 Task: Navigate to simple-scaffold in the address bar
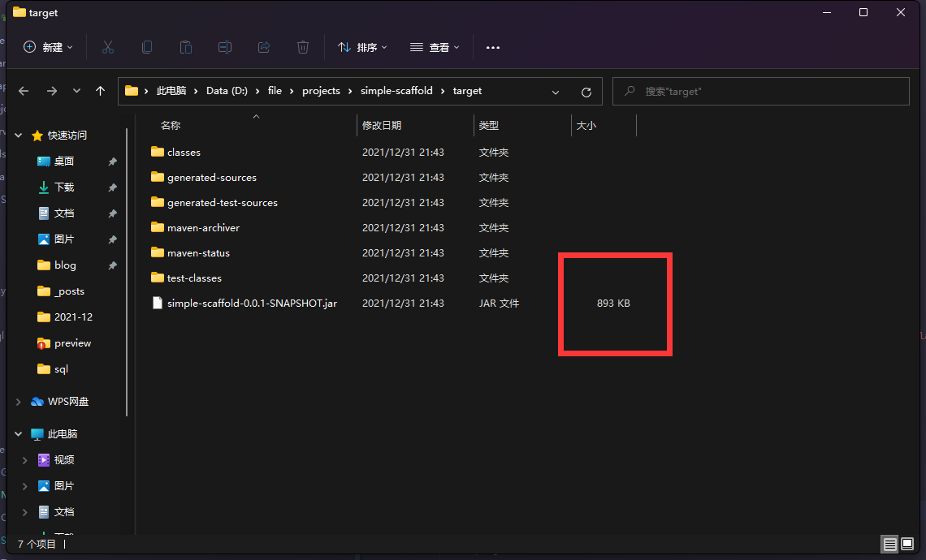pos(396,91)
